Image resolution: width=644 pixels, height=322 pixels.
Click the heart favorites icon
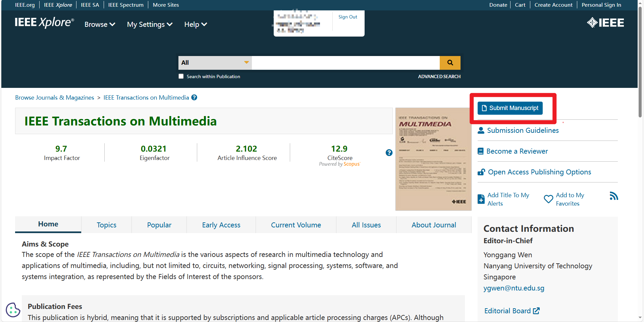coord(548,199)
